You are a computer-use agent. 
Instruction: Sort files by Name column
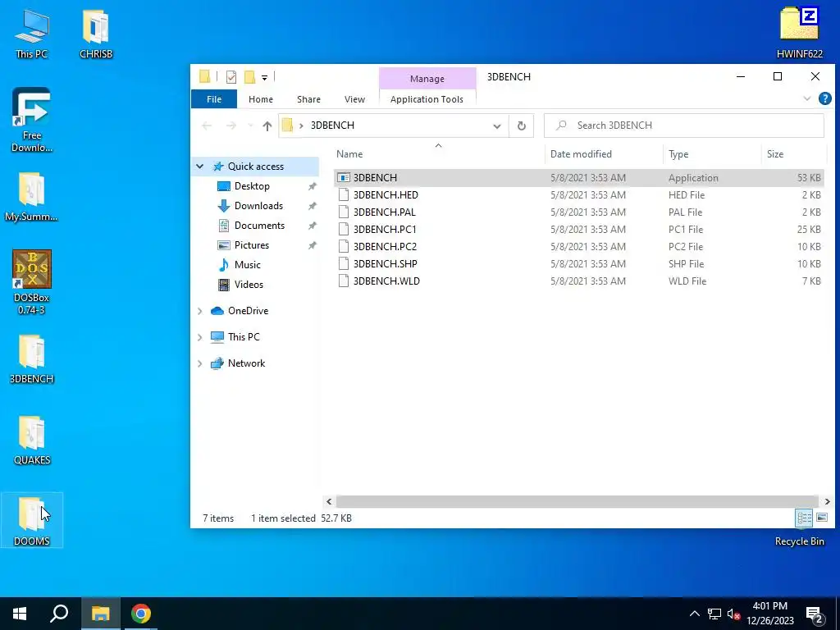[x=438, y=153]
